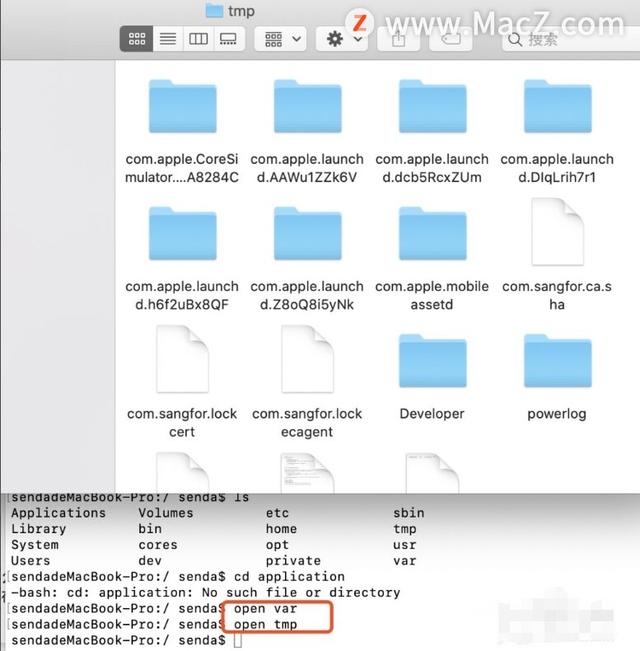Switch Finder to icon view
This screenshot has height=651, width=640.
(x=137, y=39)
